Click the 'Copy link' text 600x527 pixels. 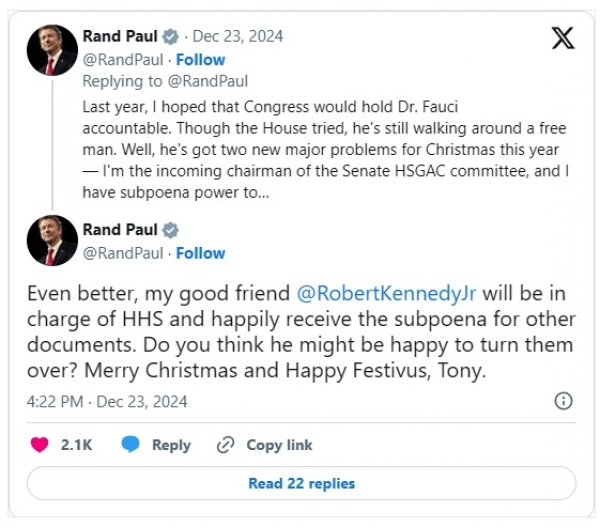pos(279,445)
